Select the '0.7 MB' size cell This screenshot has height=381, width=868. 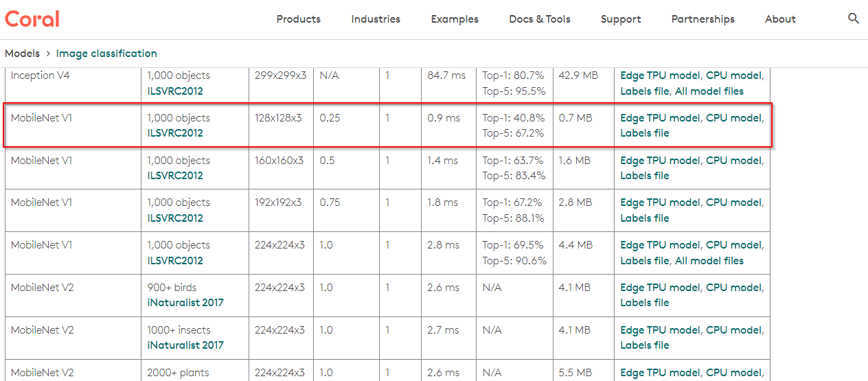pos(575,118)
